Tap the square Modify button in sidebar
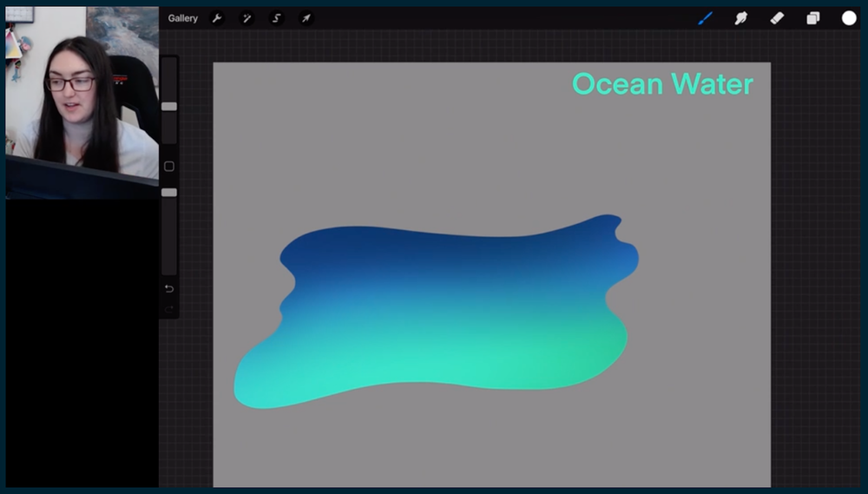This screenshot has height=494, width=868. point(169,167)
